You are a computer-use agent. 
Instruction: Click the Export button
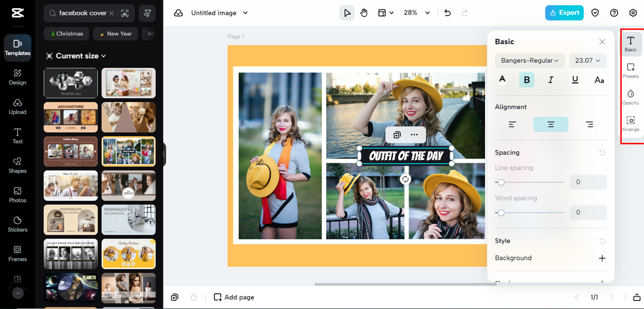tap(564, 13)
